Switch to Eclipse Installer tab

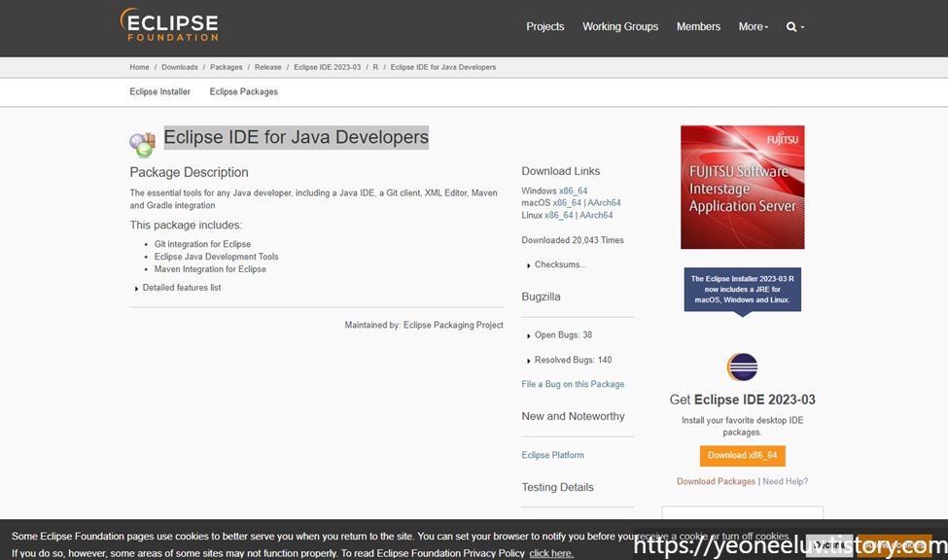(159, 91)
